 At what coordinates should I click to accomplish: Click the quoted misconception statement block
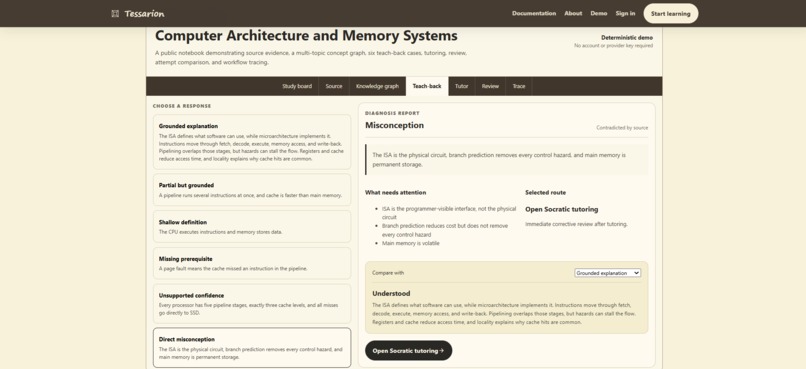(506, 159)
